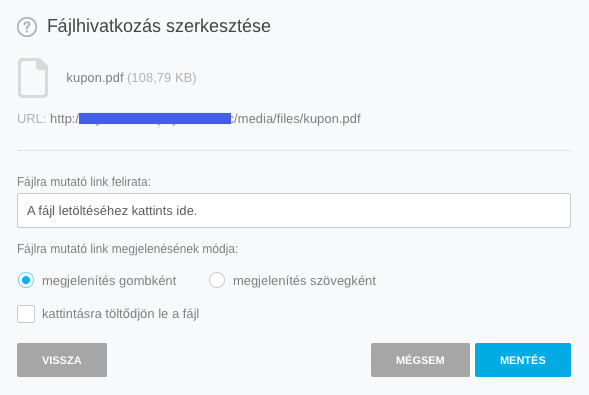Focus the link caption text field

click(294, 211)
